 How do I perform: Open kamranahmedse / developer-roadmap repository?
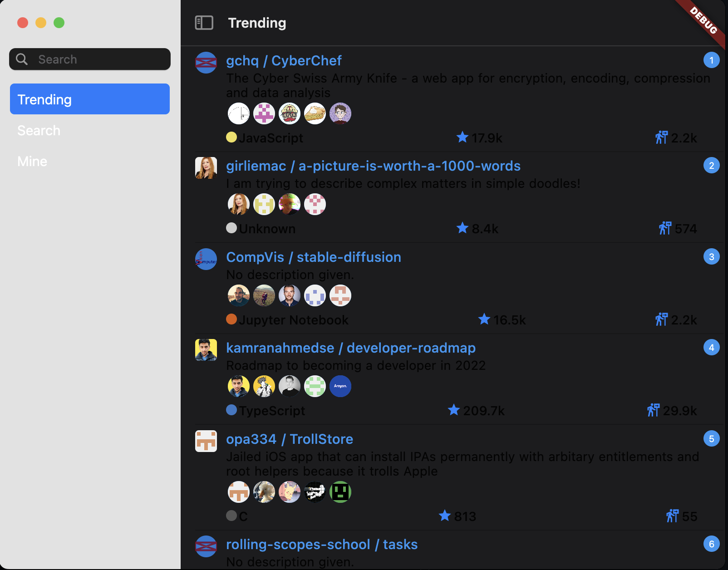point(351,348)
